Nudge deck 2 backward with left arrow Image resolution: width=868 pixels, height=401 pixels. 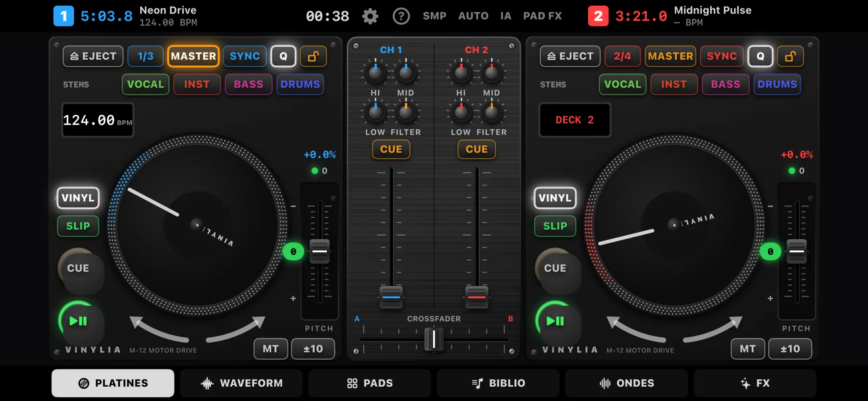tap(635, 329)
